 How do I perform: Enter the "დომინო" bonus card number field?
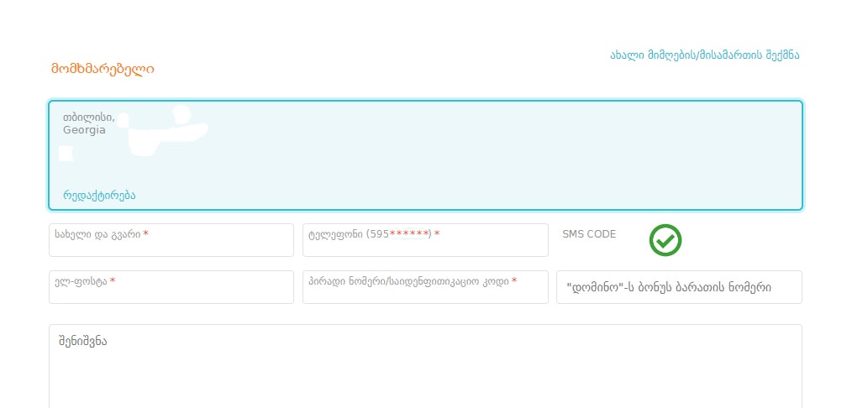tap(679, 287)
